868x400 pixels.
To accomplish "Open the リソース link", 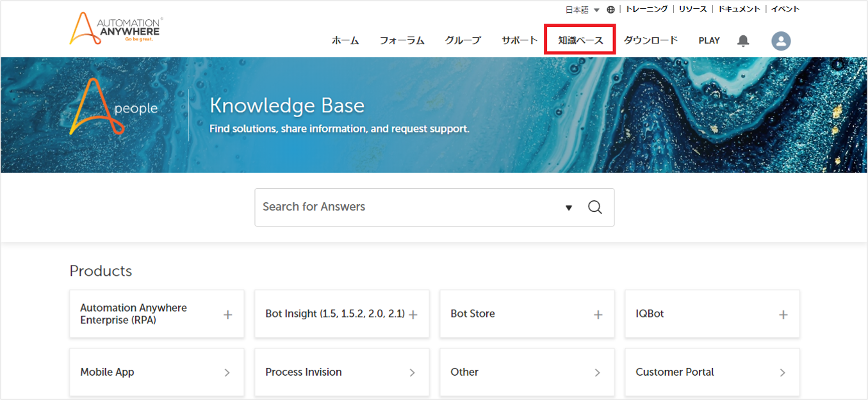I will (692, 9).
